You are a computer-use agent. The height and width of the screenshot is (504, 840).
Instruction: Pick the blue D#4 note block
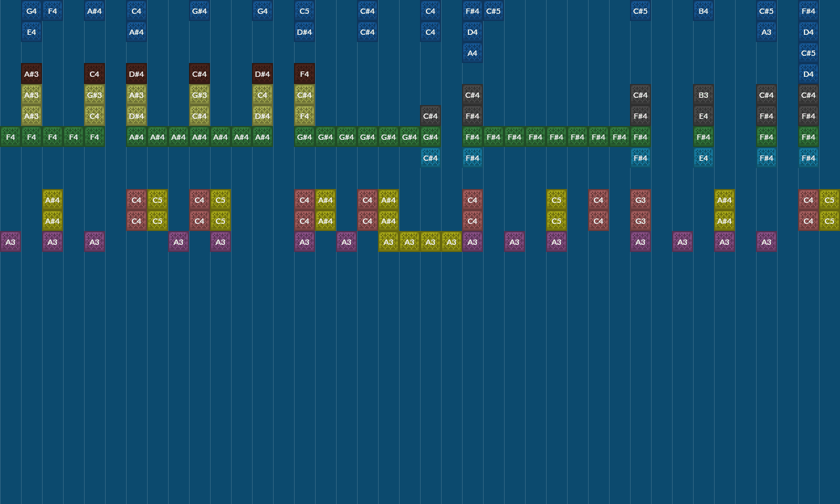[x=304, y=31]
